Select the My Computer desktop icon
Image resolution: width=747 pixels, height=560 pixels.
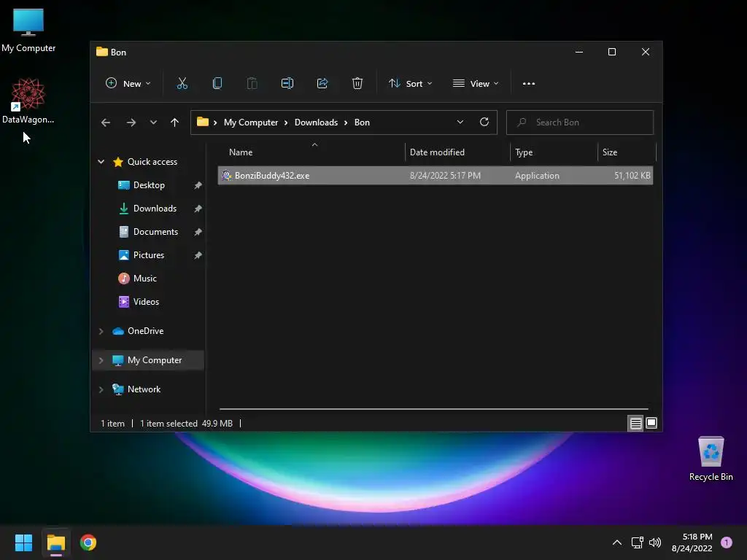[x=28, y=29]
